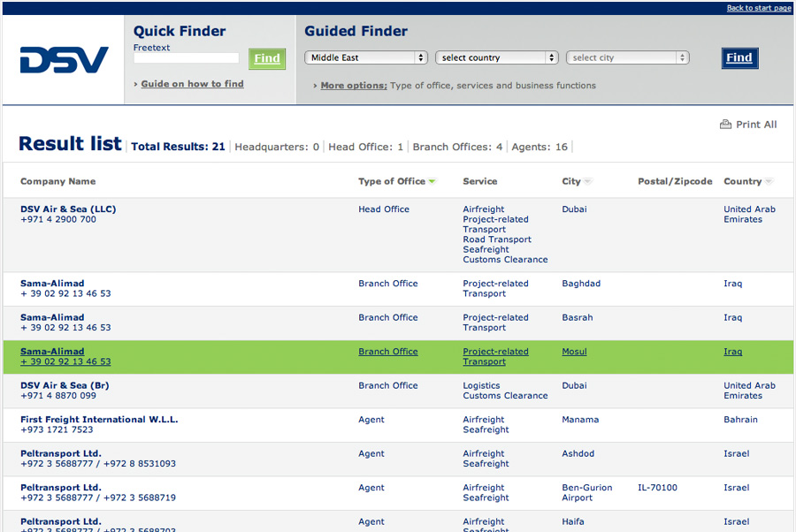Expand the More options link
Viewport: 796px width, 532px height.
tap(354, 86)
